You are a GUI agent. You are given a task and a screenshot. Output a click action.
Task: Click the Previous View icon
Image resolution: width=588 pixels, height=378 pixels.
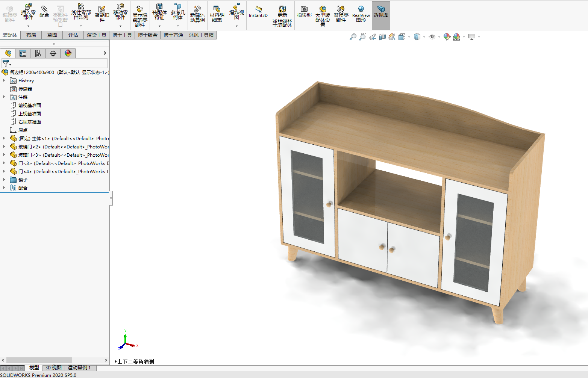(x=373, y=37)
